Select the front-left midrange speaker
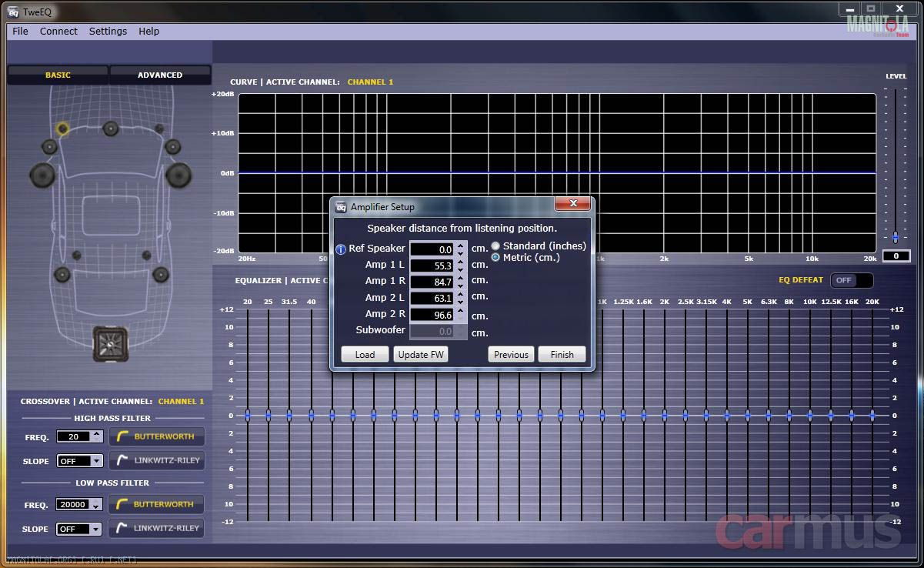The height and width of the screenshot is (568, 924). [x=49, y=147]
